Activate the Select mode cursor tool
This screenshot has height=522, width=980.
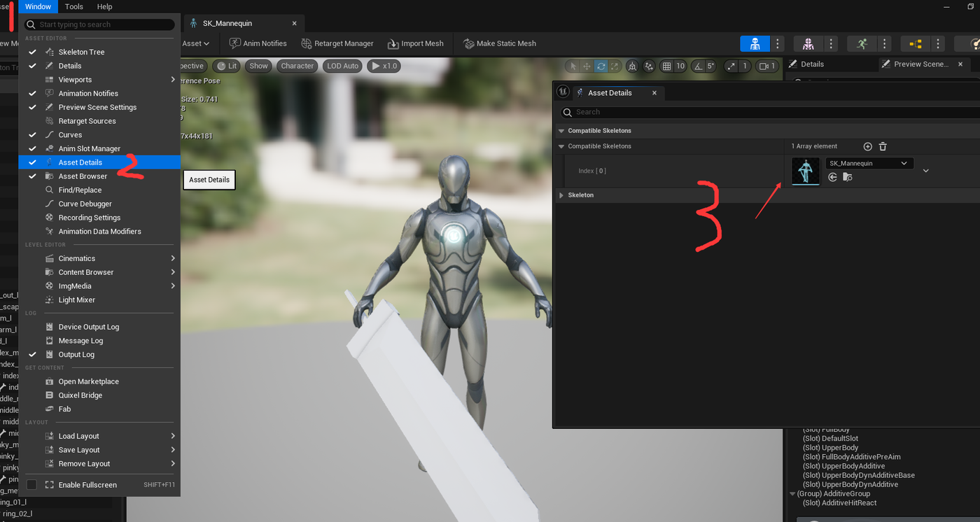pos(573,66)
